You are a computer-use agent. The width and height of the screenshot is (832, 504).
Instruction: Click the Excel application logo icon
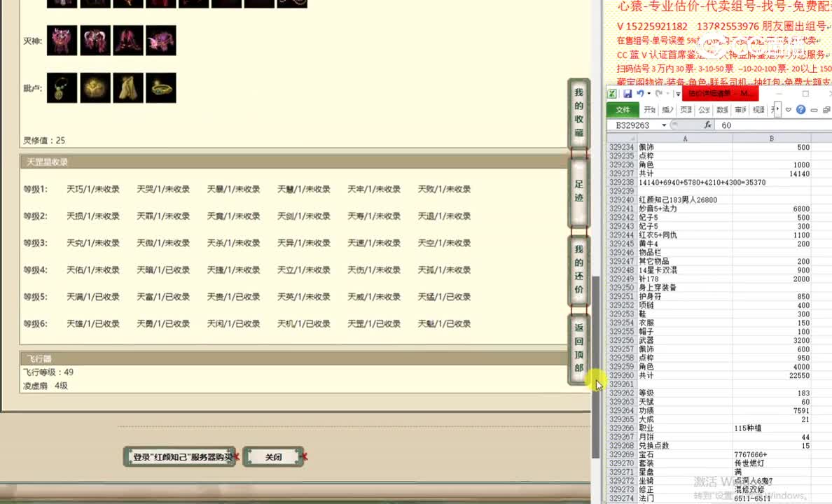point(612,93)
